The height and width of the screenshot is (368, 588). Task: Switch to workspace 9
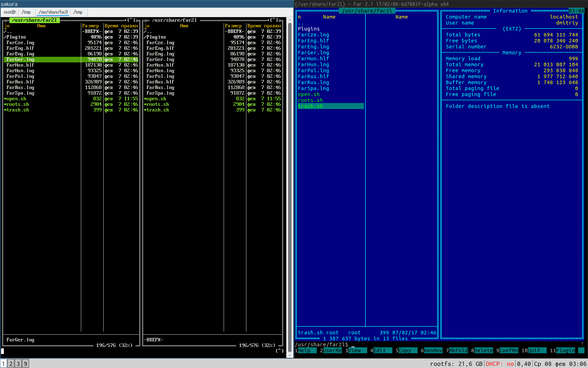pos(26,363)
